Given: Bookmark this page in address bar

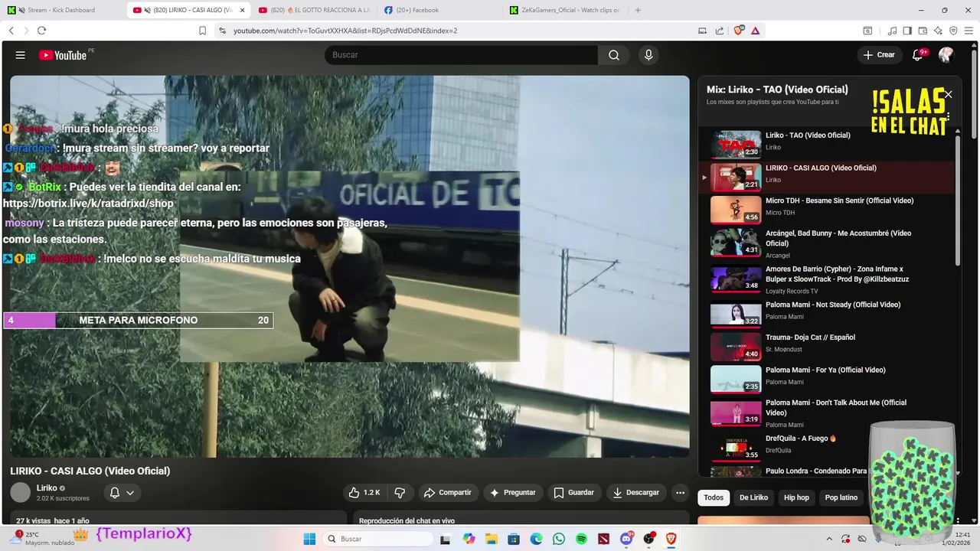Looking at the screenshot, I should click(202, 31).
